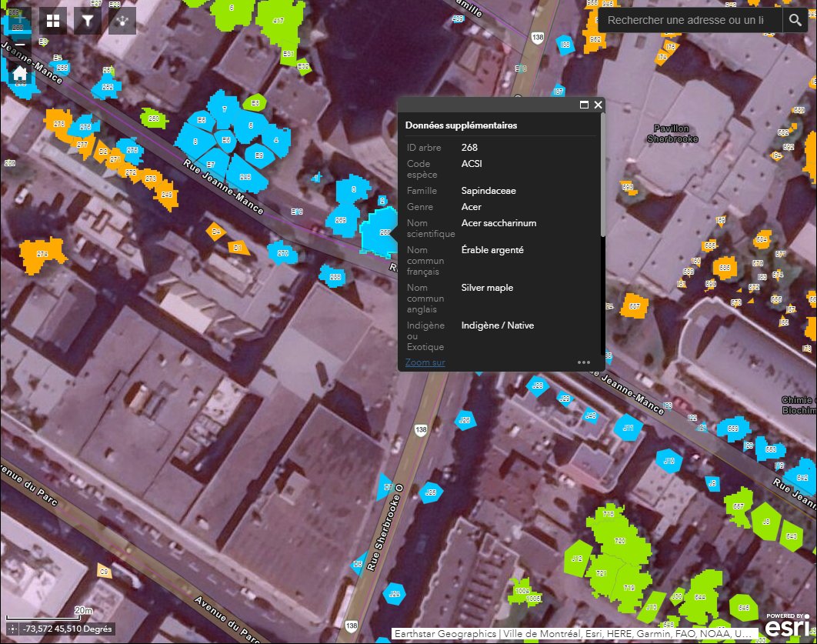
Task: Open the basemap gallery grid icon
Action: point(53,20)
